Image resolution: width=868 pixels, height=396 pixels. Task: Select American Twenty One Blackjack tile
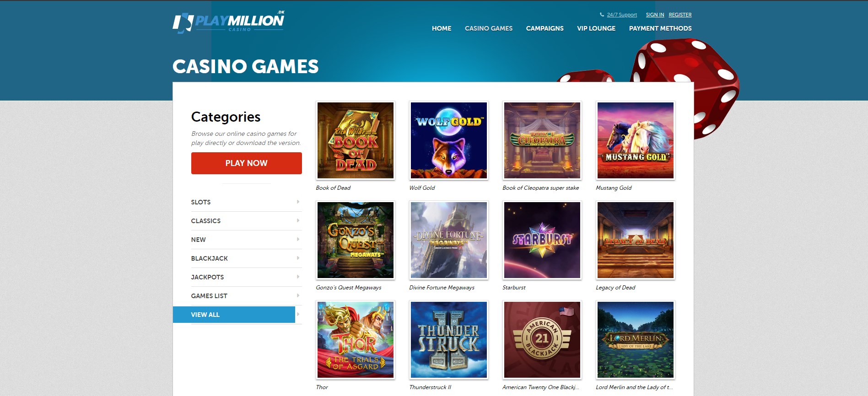[x=542, y=340]
